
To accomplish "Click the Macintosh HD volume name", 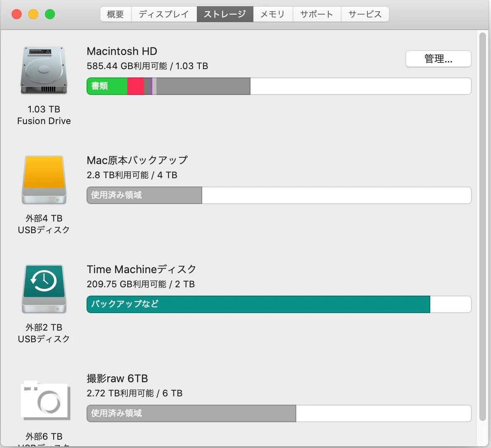I will point(122,51).
